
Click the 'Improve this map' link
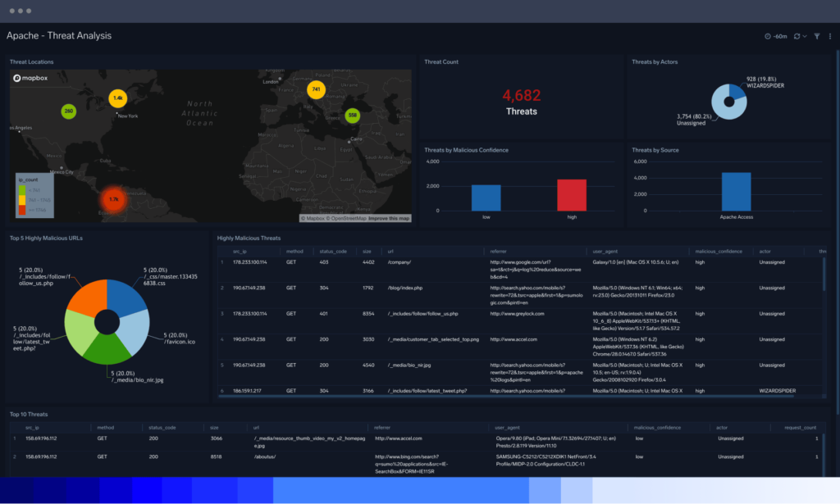coord(389,218)
